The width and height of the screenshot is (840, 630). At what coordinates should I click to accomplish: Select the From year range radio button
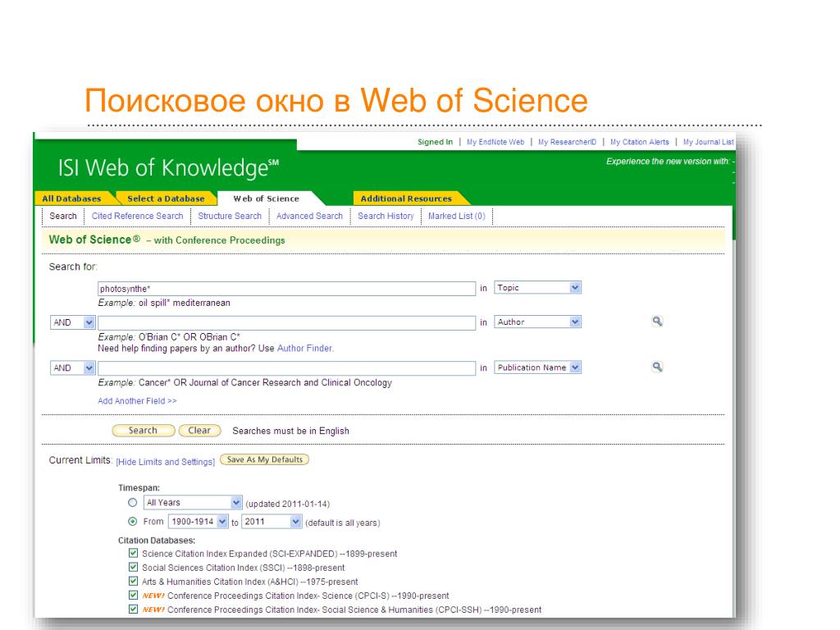tap(132, 521)
